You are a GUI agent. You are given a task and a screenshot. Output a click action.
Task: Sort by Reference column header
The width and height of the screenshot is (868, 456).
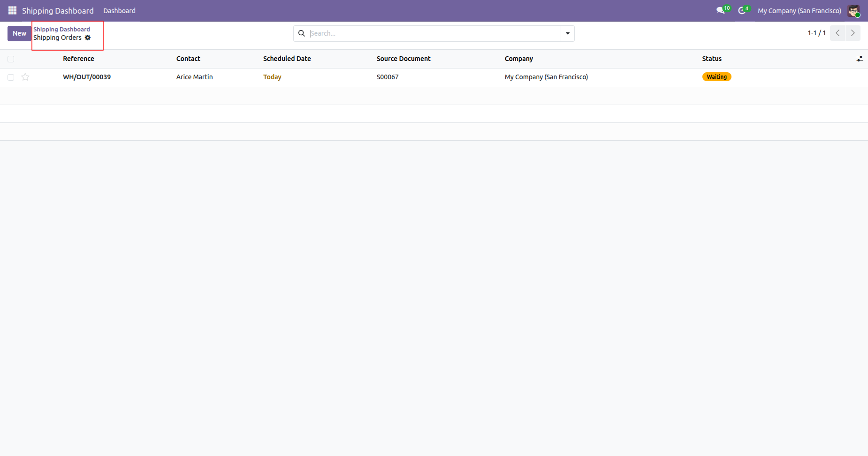78,59
